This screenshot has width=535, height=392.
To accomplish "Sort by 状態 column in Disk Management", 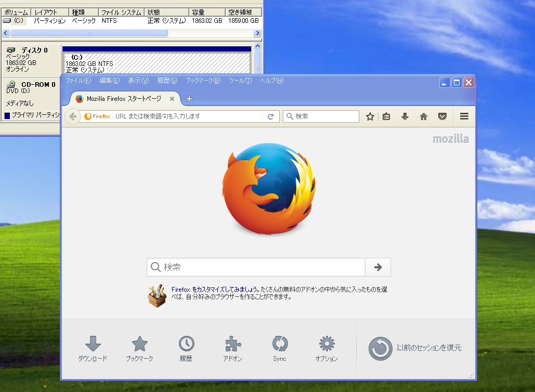I will coord(166,12).
